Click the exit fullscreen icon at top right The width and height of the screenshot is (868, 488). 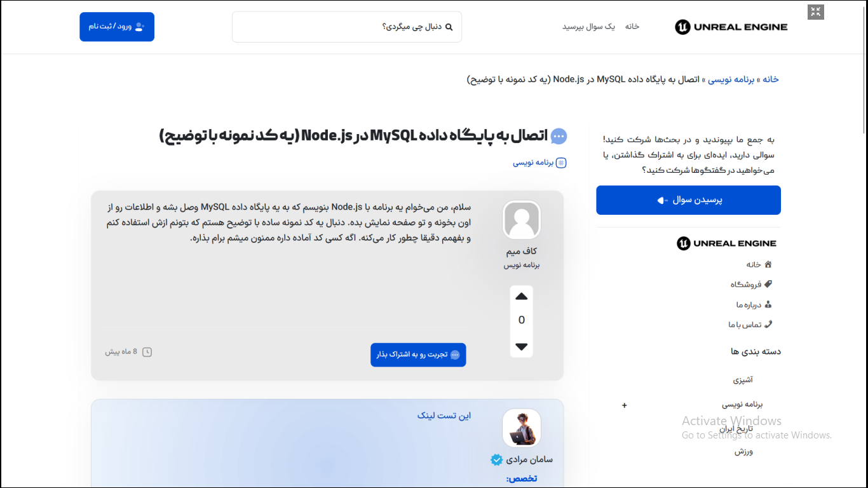click(x=815, y=11)
